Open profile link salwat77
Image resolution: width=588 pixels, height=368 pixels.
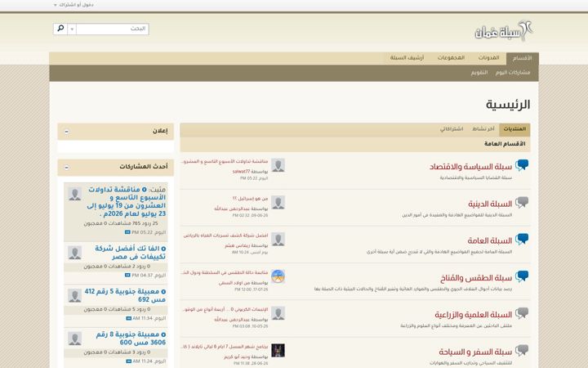pos(241,172)
